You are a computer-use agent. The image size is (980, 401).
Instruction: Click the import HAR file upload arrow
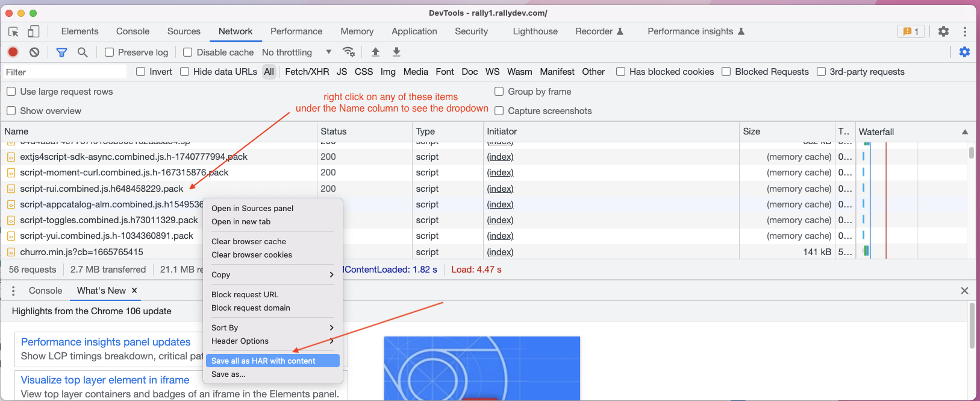[x=375, y=52]
